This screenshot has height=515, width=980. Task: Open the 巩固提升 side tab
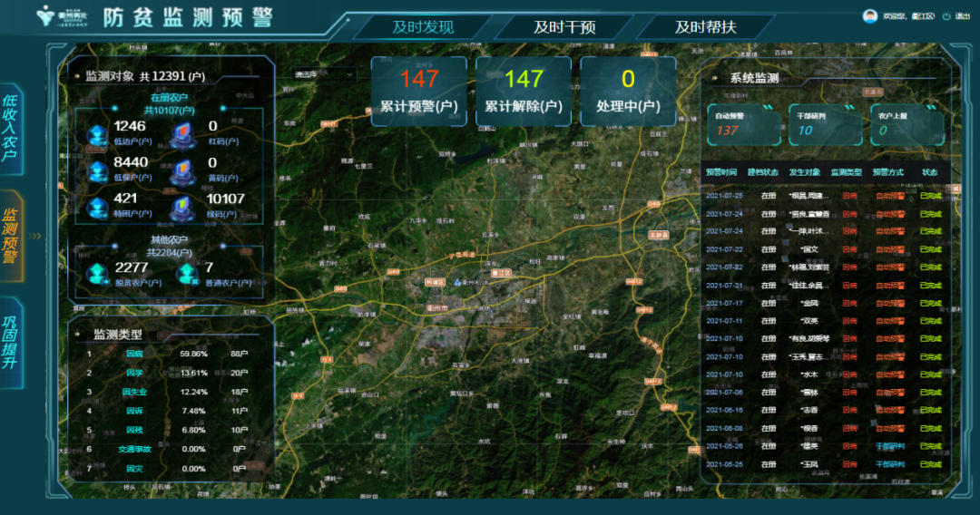(x=10, y=342)
